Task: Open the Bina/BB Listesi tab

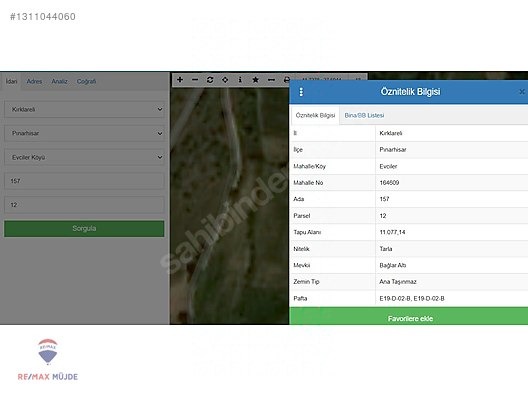Action: point(364,115)
